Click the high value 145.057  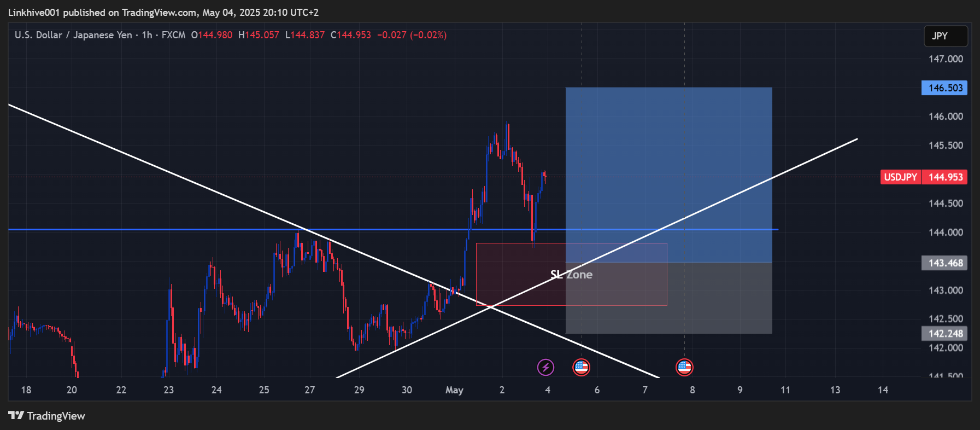[262, 35]
